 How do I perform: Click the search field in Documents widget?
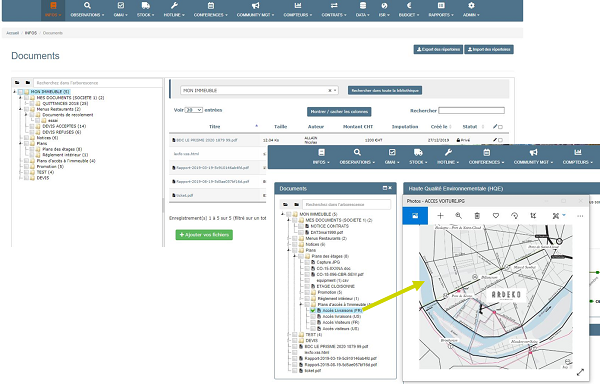[346, 205]
